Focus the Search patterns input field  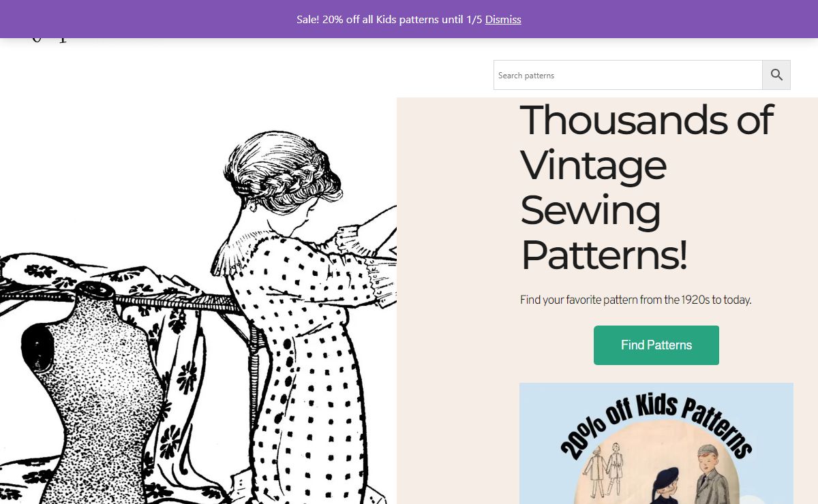point(627,75)
